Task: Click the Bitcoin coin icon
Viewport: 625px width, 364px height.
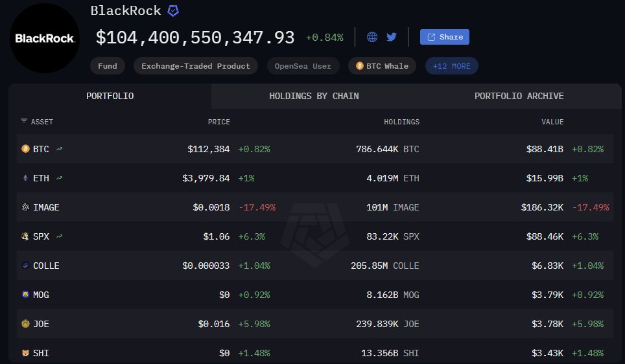Action: pyautogui.click(x=25, y=149)
